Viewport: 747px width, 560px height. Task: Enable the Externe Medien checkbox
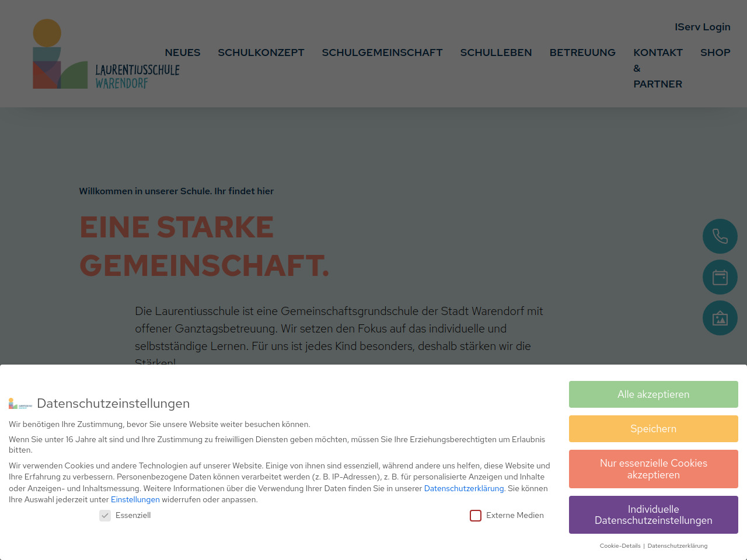pyautogui.click(x=476, y=516)
